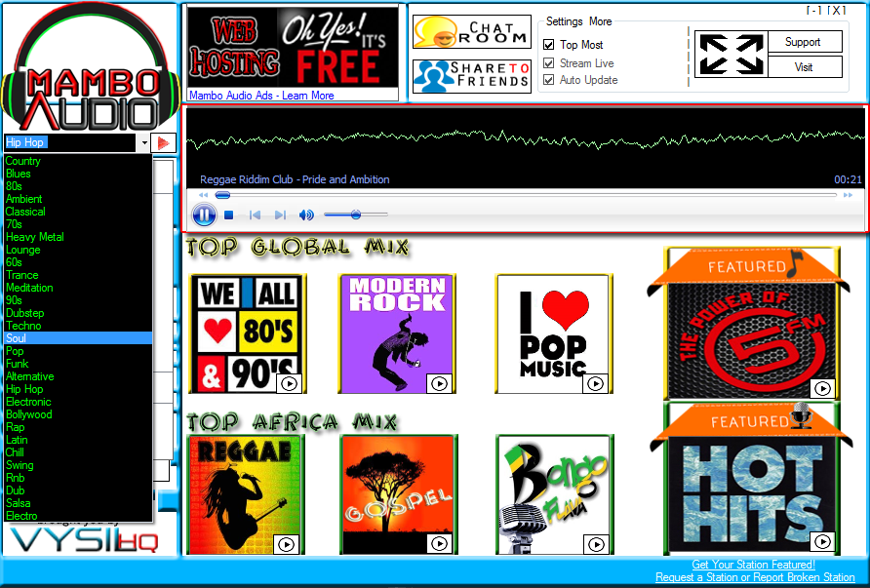Choose Salsa in the genre list
The image size is (870, 588).
78,503
